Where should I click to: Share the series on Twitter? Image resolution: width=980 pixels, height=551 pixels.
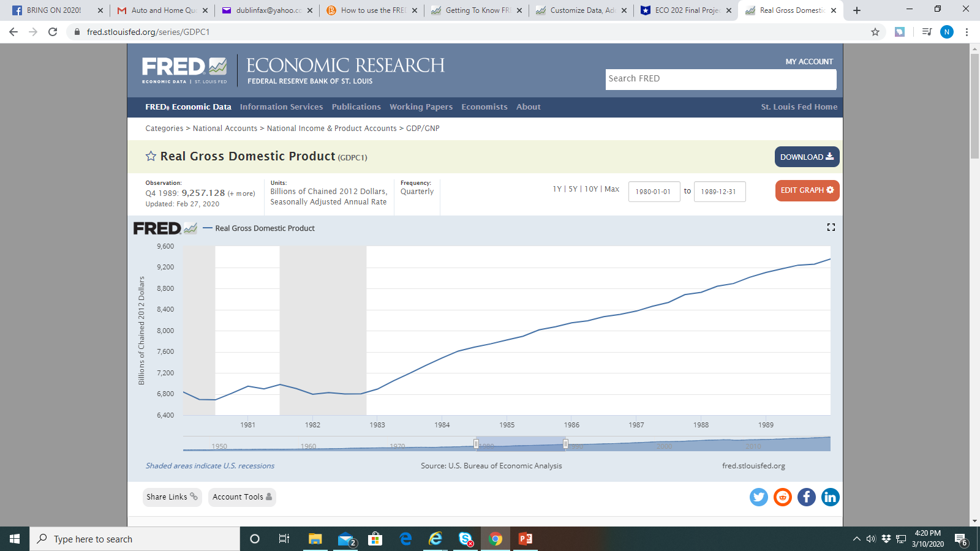pyautogui.click(x=758, y=497)
